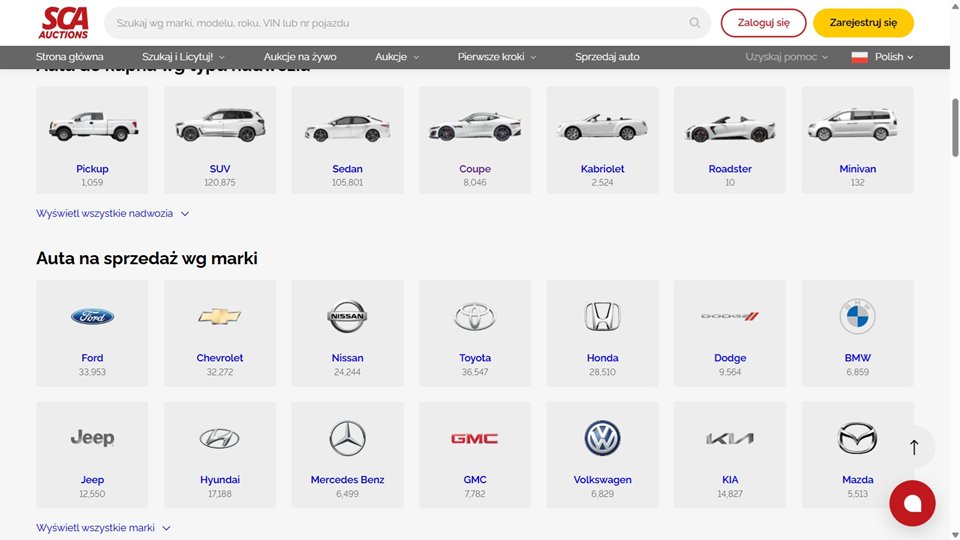Viewport: 960px width, 540px height.
Task: Select the Hyundai brand logo
Action: pos(220,438)
